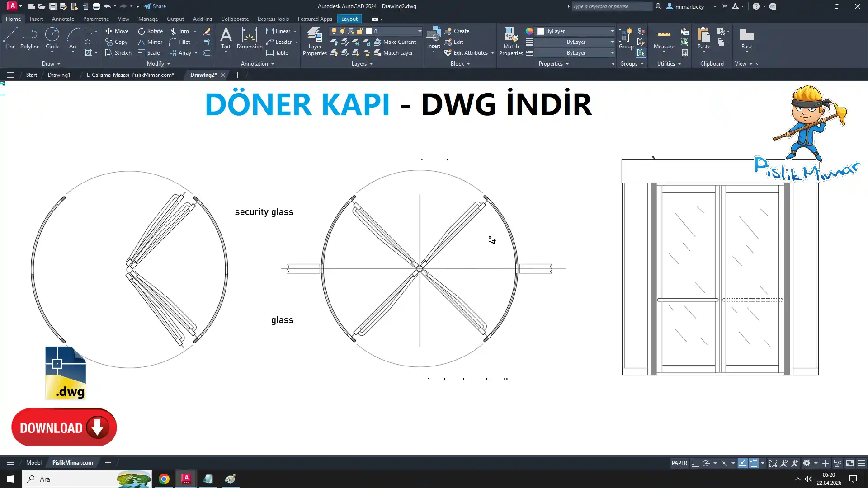Toggle Ortho mode in status bar
The width and height of the screenshot is (868, 488).
tap(695, 463)
